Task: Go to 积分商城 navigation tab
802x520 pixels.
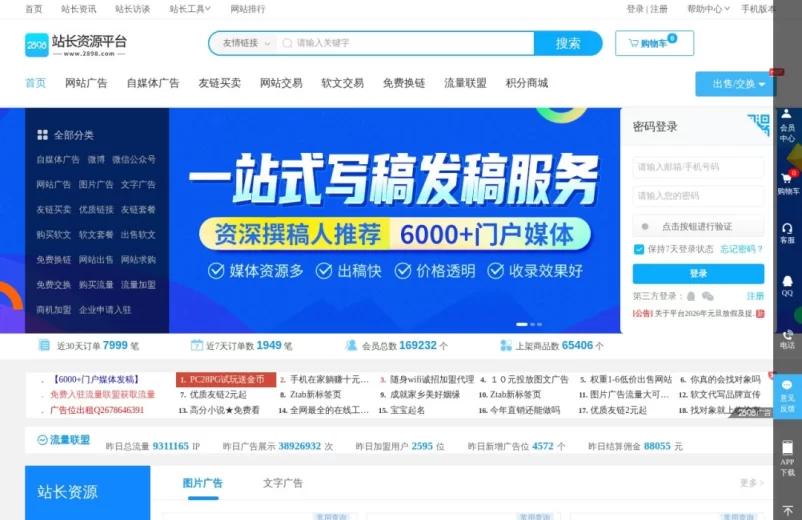Action: coord(526,83)
